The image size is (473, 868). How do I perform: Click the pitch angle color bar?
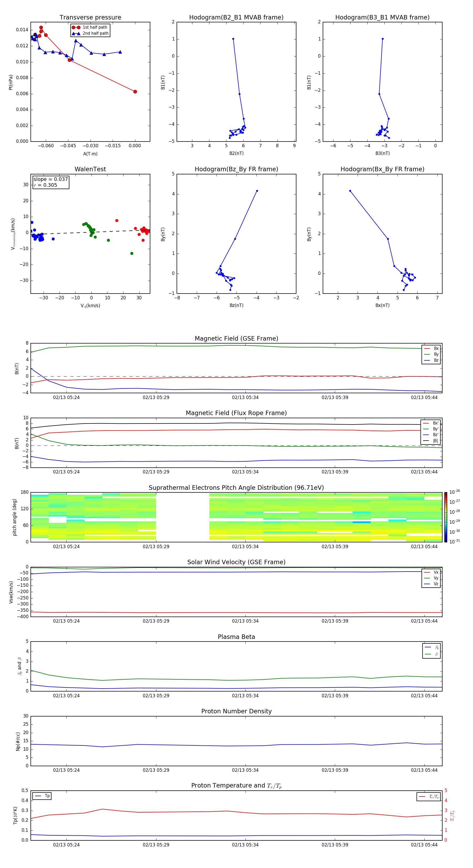pyautogui.click(x=446, y=517)
